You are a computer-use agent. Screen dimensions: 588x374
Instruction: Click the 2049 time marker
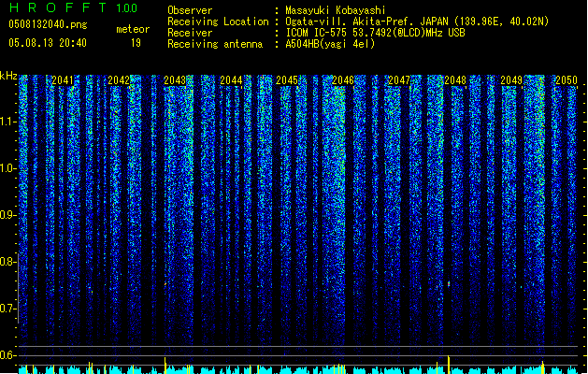click(511, 80)
